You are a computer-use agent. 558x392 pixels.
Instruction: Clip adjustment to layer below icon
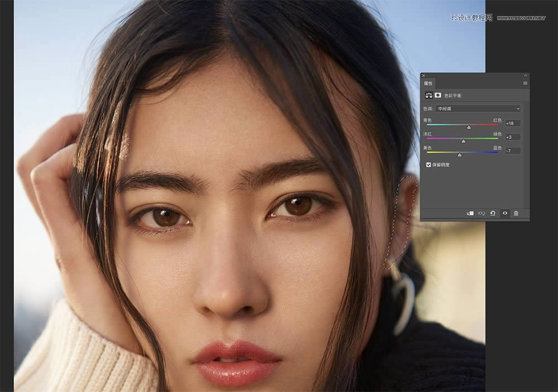click(x=470, y=214)
